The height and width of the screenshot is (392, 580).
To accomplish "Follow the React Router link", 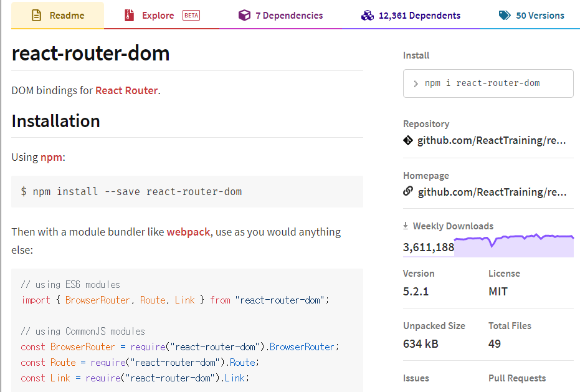I will (126, 90).
